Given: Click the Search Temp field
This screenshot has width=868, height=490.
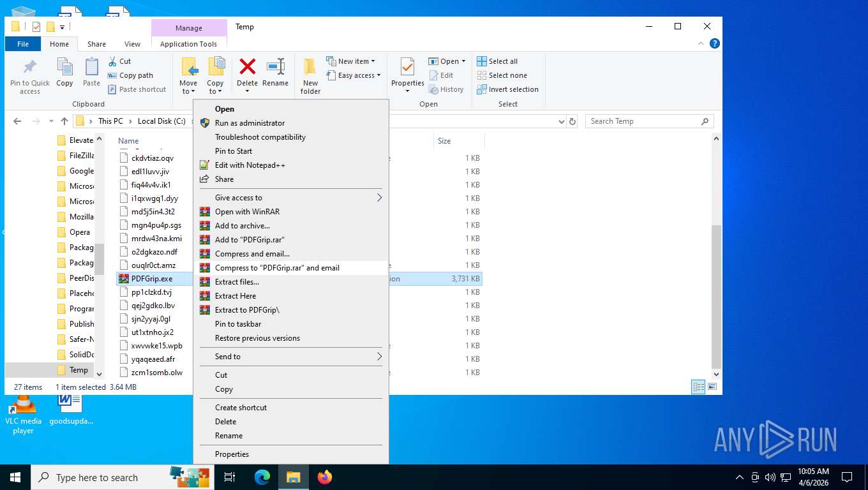Looking at the screenshot, I should coord(649,121).
